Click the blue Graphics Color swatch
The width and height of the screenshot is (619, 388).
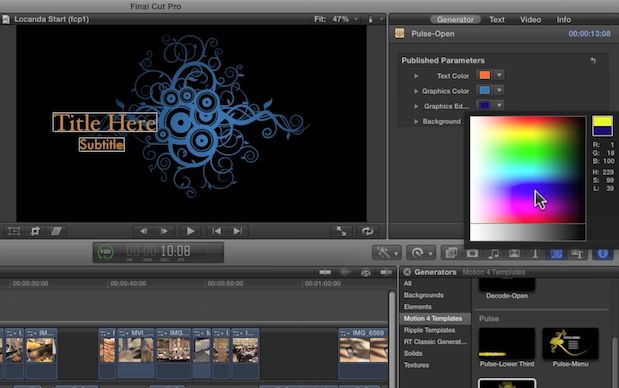tap(485, 90)
